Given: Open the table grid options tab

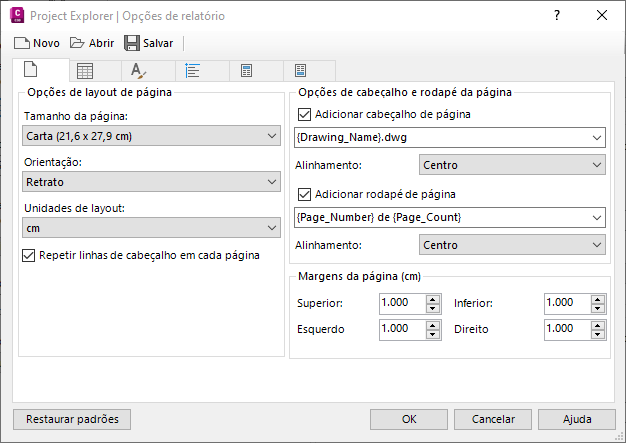Looking at the screenshot, I should pyautogui.click(x=86, y=71).
